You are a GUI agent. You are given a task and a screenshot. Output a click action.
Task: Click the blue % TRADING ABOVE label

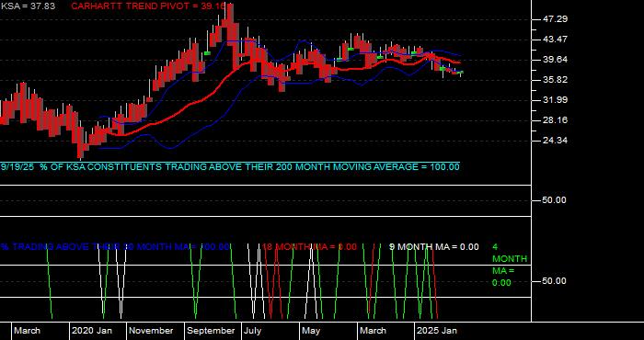click(115, 247)
